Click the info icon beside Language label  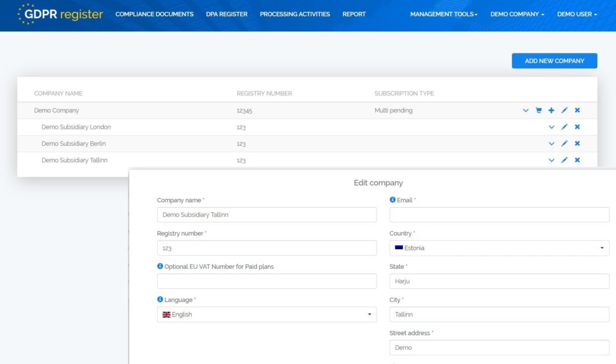[x=160, y=300]
